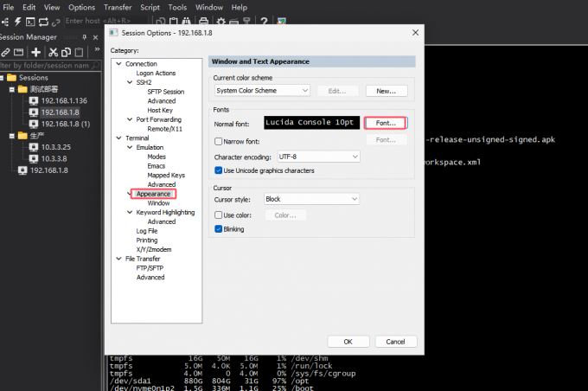
Task: Click the Reconnect arrows icon in the main toolbar
Action: click(43, 22)
